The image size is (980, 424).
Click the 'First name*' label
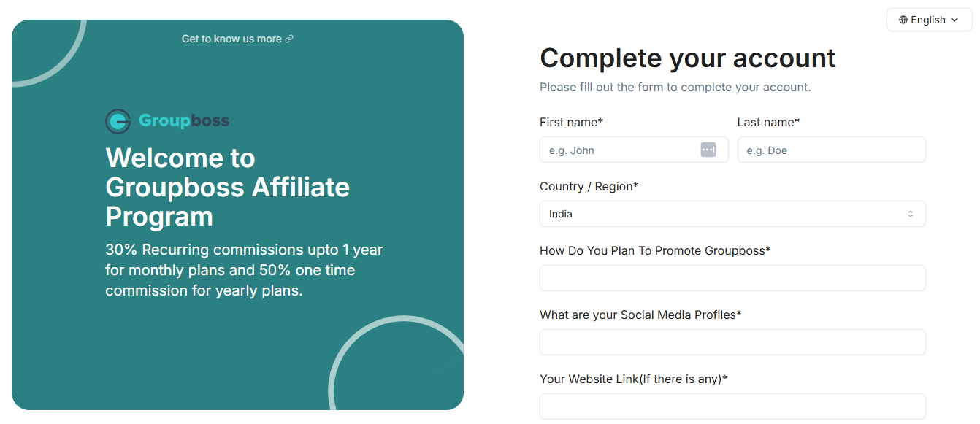click(x=571, y=122)
